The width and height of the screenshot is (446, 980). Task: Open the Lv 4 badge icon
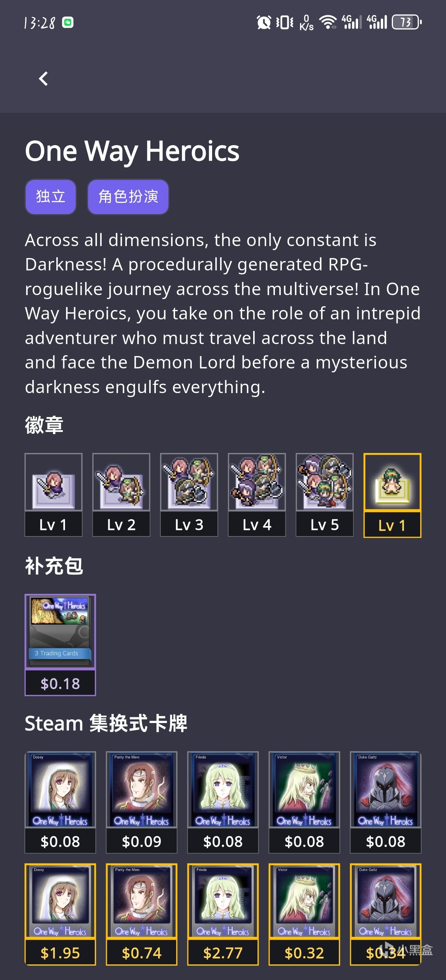pos(256,495)
